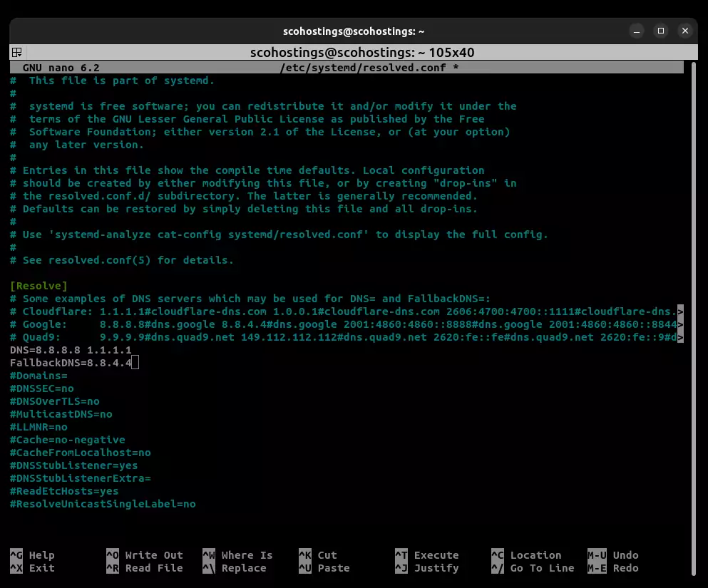Click the M-E Redo shortcut
The image size is (708, 588).
pos(613,568)
